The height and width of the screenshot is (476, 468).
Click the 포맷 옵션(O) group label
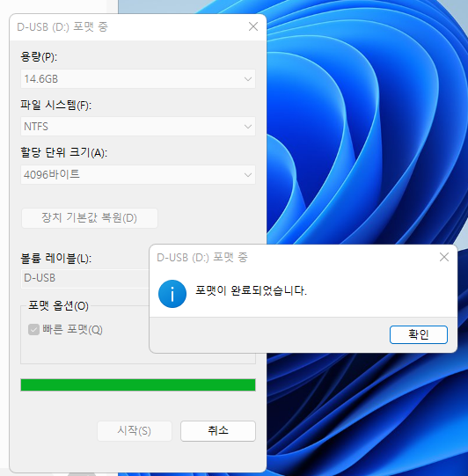click(58, 305)
